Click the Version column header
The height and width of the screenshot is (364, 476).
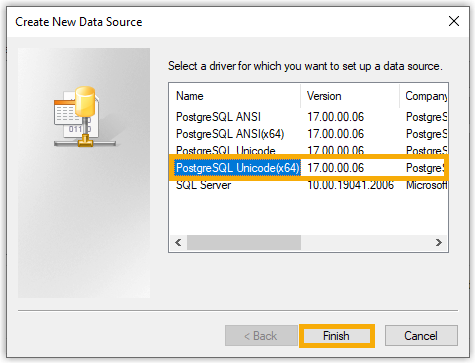pyautogui.click(x=350, y=96)
